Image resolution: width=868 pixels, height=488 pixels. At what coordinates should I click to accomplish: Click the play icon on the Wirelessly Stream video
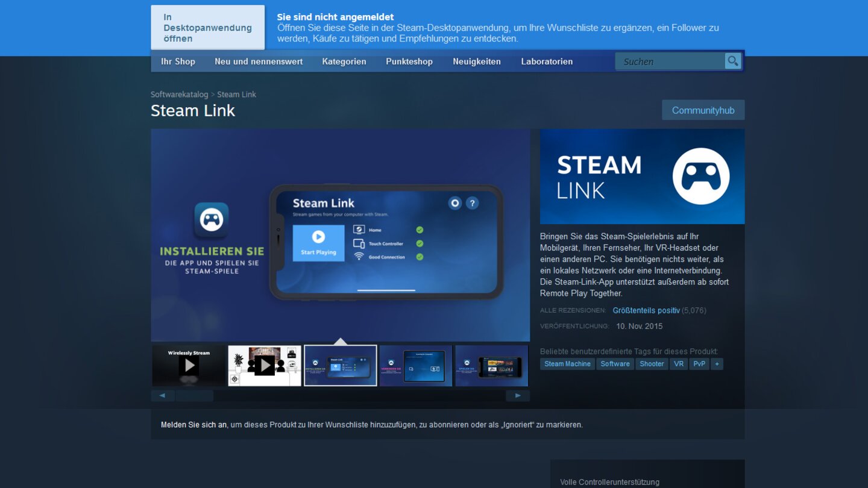pyautogui.click(x=189, y=366)
